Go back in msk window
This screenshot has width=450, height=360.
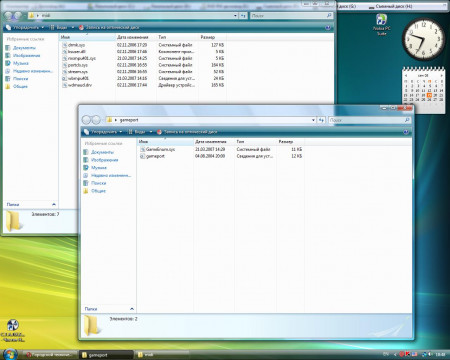[8, 15]
